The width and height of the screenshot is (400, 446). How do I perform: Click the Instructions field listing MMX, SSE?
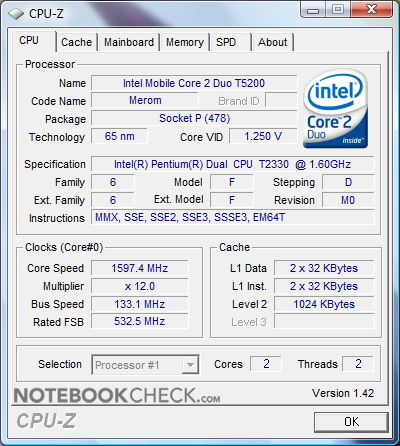[x=233, y=217]
